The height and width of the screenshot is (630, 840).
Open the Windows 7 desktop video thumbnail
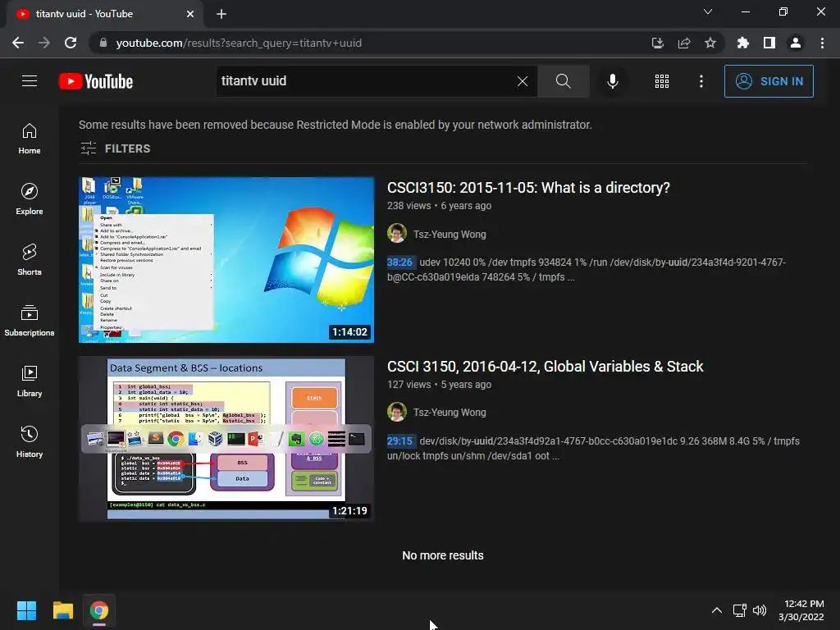[226, 260]
